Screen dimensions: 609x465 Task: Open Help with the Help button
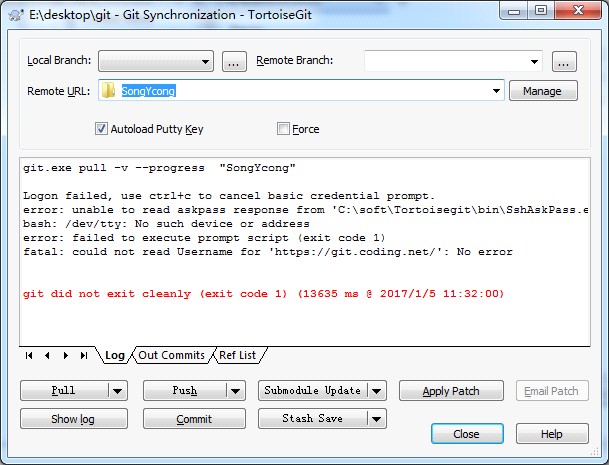(x=552, y=434)
